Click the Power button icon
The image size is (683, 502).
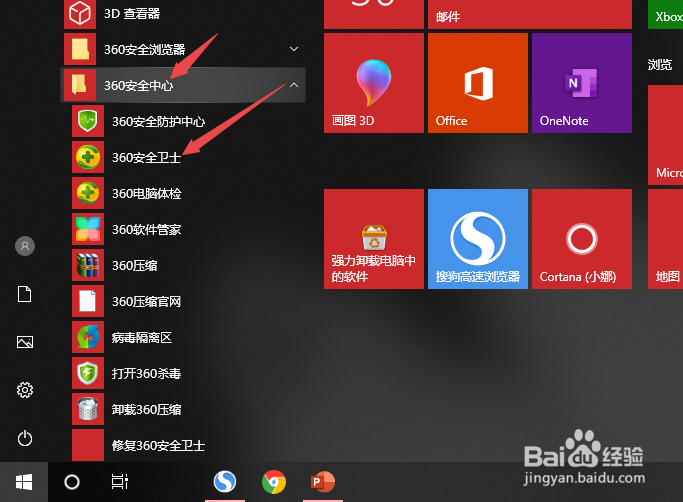(25, 438)
